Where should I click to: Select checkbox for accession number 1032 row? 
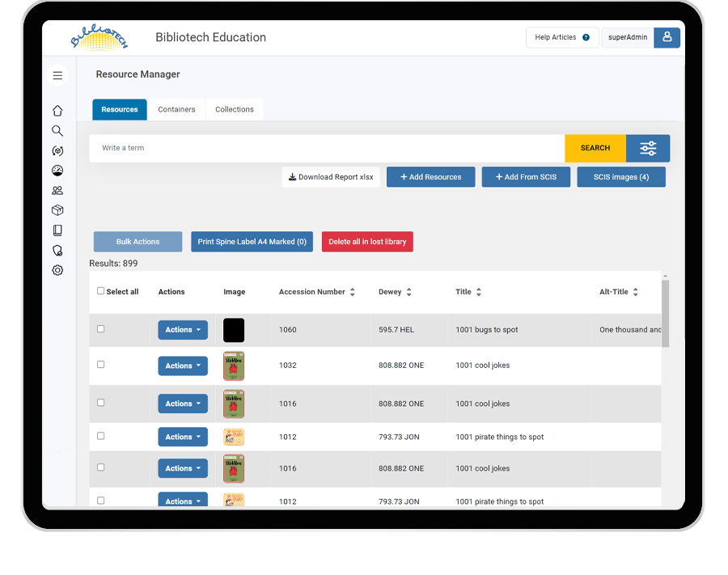(x=101, y=365)
